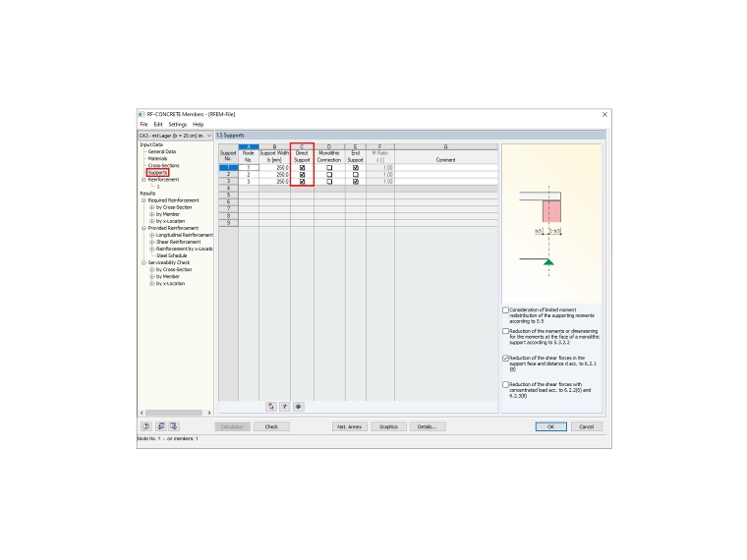Viewport: 747px width, 560px height.
Task: Click navigator scrollbar right arrow
Action: (209, 413)
